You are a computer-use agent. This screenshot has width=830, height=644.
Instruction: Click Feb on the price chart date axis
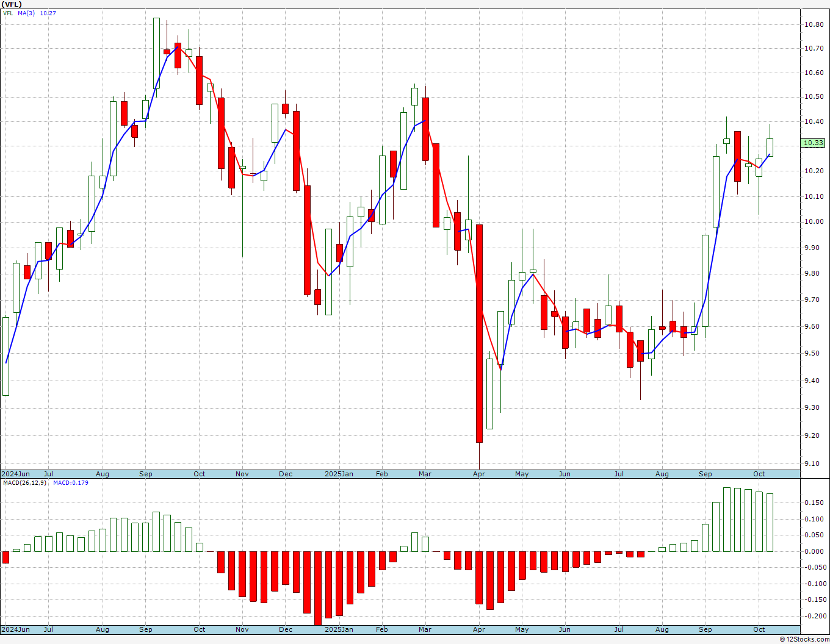coord(382,474)
